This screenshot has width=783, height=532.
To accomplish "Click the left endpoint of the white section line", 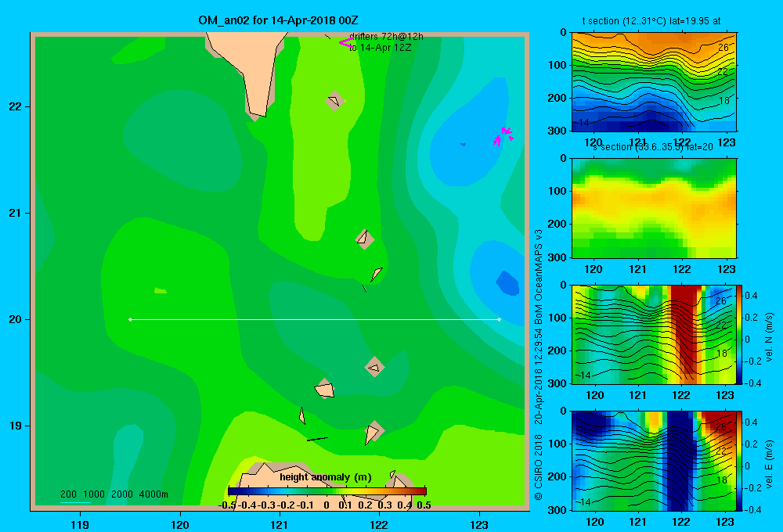I will tap(130, 319).
